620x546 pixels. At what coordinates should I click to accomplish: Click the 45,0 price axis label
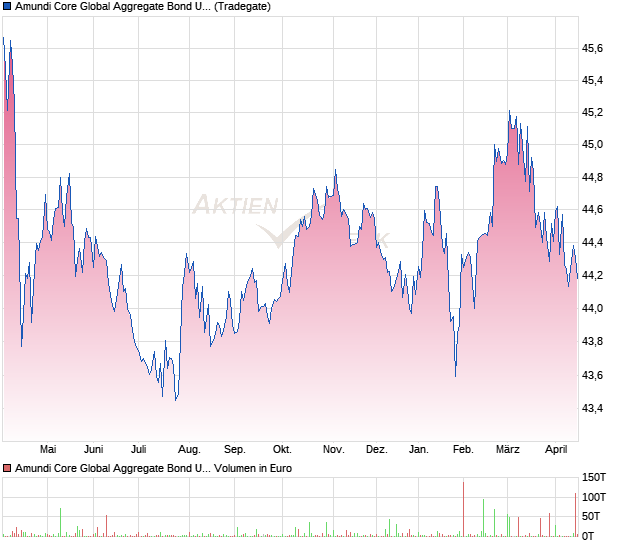[592, 144]
